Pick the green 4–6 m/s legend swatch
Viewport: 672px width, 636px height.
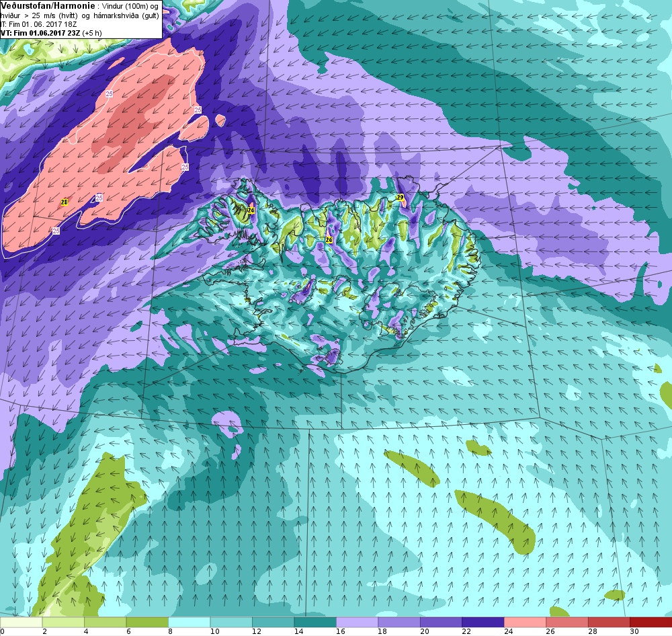[x=105, y=623]
